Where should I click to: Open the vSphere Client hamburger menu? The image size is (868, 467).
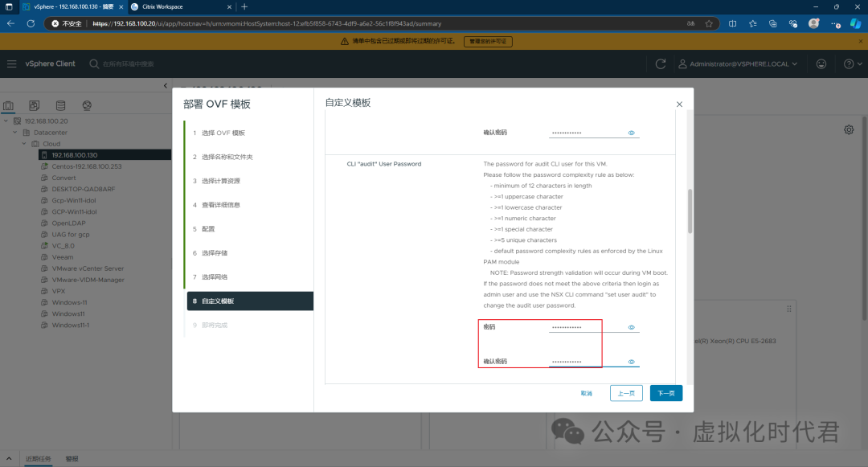[11, 63]
